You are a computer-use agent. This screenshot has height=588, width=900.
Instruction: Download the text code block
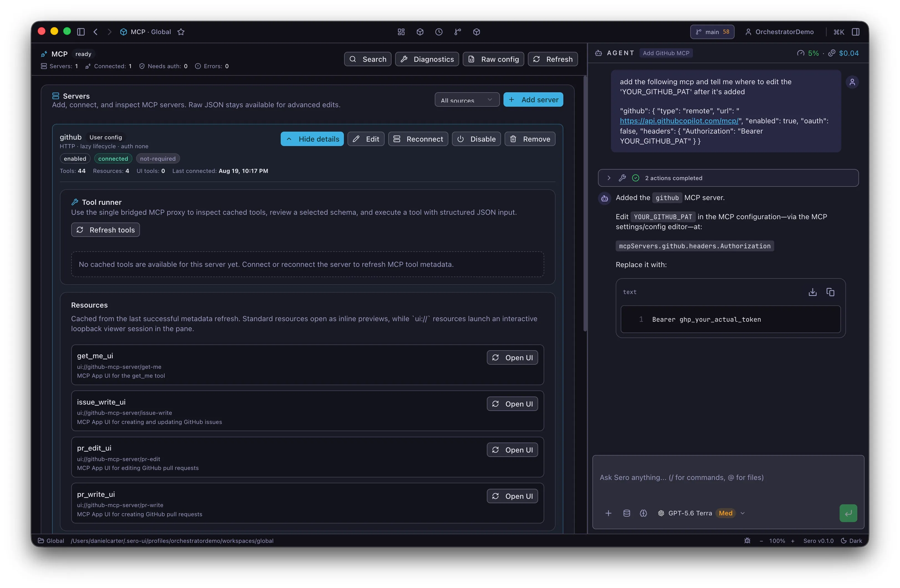[813, 292]
